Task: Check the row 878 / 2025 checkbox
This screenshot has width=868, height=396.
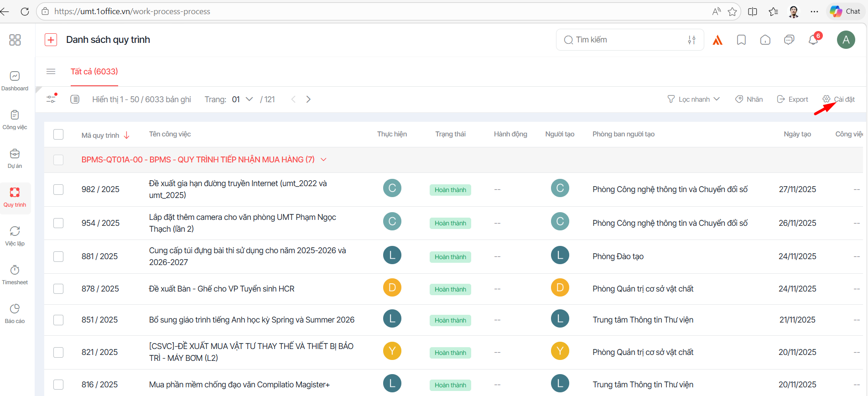Action: (58, 289)
